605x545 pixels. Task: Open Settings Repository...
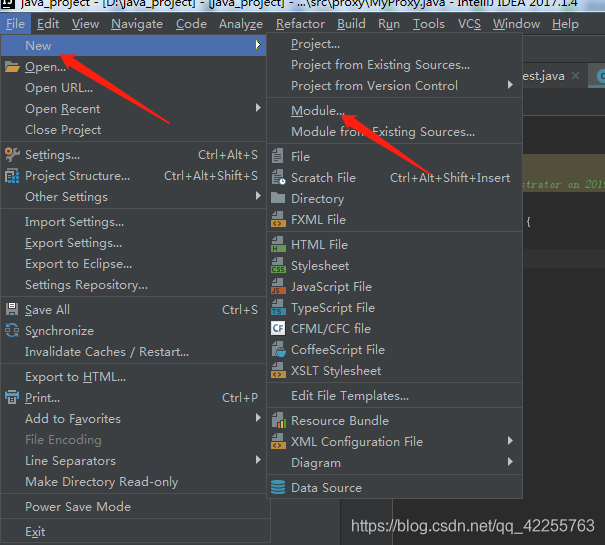click(x=134, y=285)
